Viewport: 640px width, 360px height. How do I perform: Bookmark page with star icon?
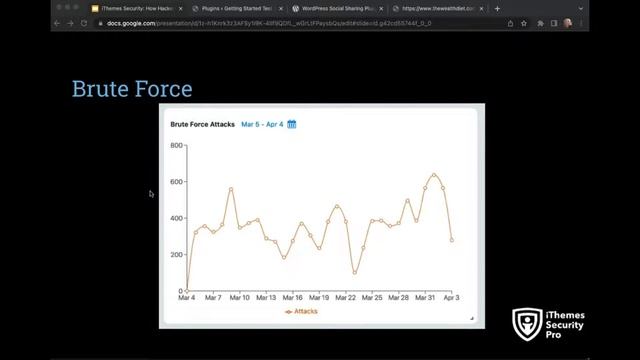(524, 24)
